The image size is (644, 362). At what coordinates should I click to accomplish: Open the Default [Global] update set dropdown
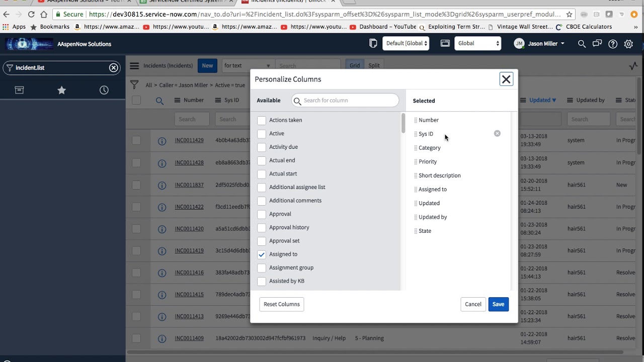406,43
